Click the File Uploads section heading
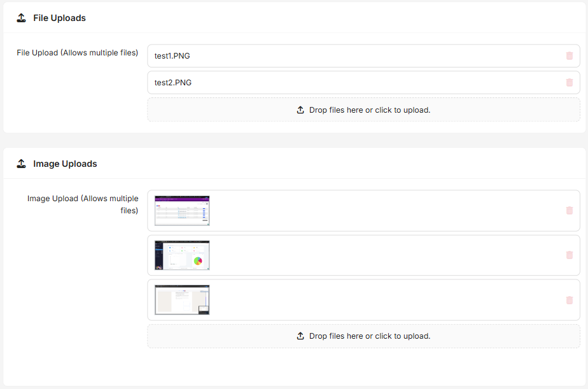 pyautogui.click(x=59, y=18)
